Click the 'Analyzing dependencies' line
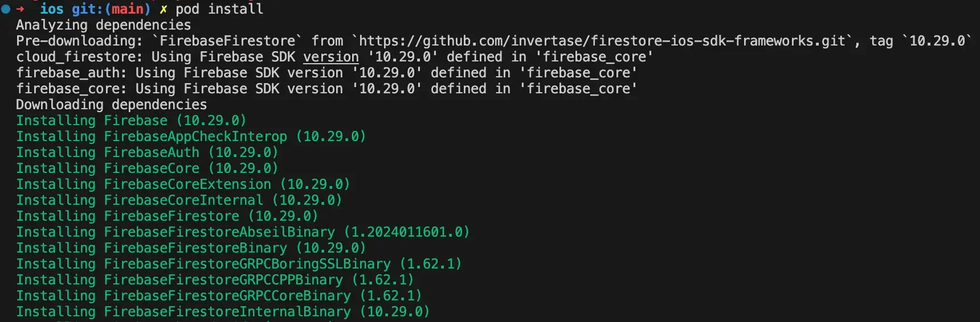Image resolution: width=980 pixels, height=322 pixels. click(x=104, y=25)
